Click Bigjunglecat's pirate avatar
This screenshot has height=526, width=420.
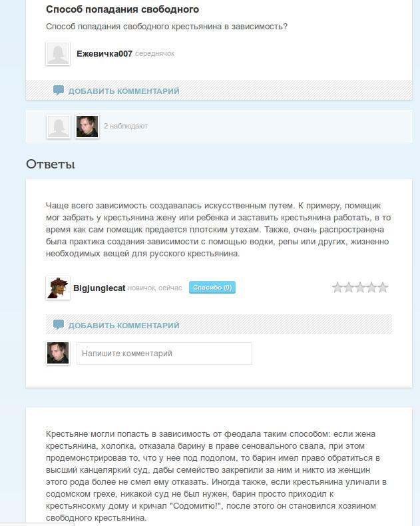[58, 288]
